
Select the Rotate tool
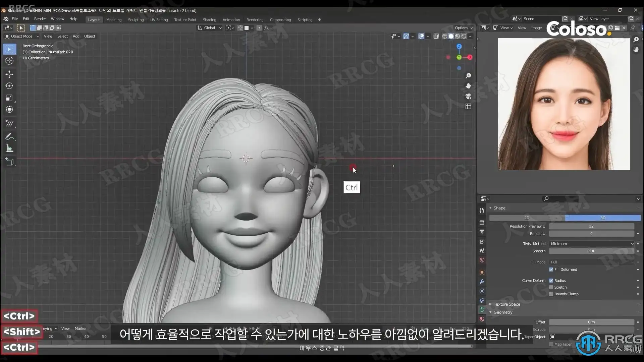[9, 86]
